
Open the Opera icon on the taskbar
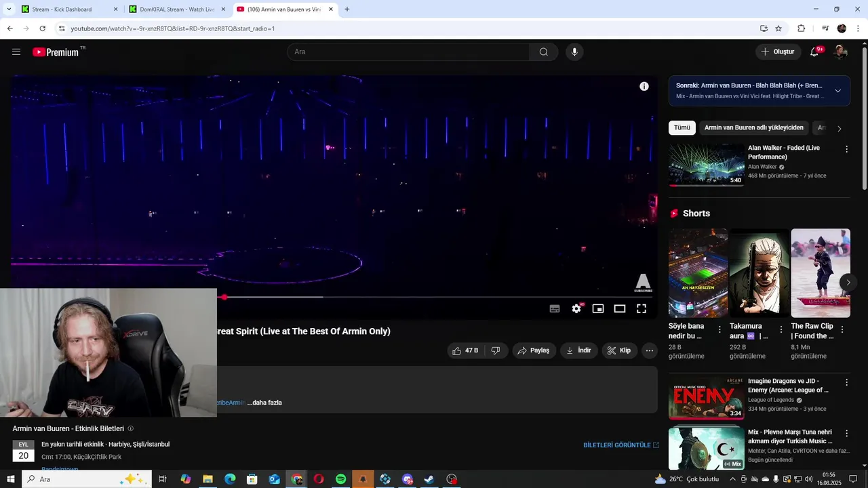(x=318, y=479)
